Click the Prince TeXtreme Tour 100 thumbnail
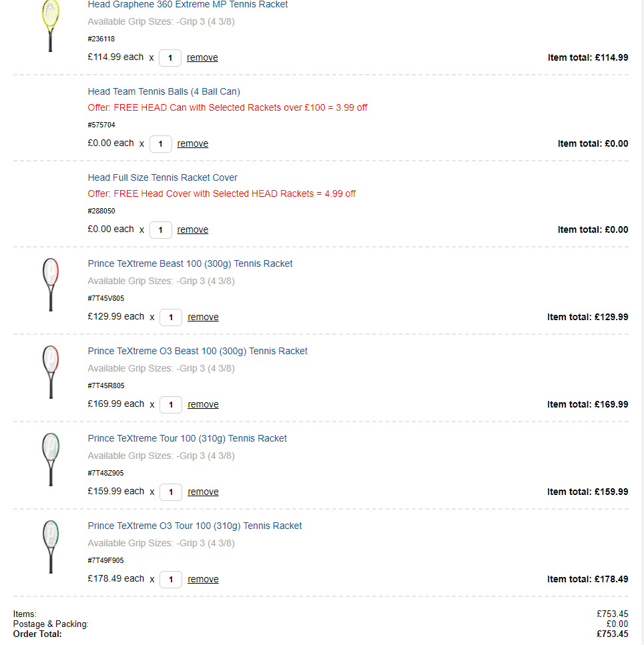This screenshot has height=645, width=644. point(50,460)
